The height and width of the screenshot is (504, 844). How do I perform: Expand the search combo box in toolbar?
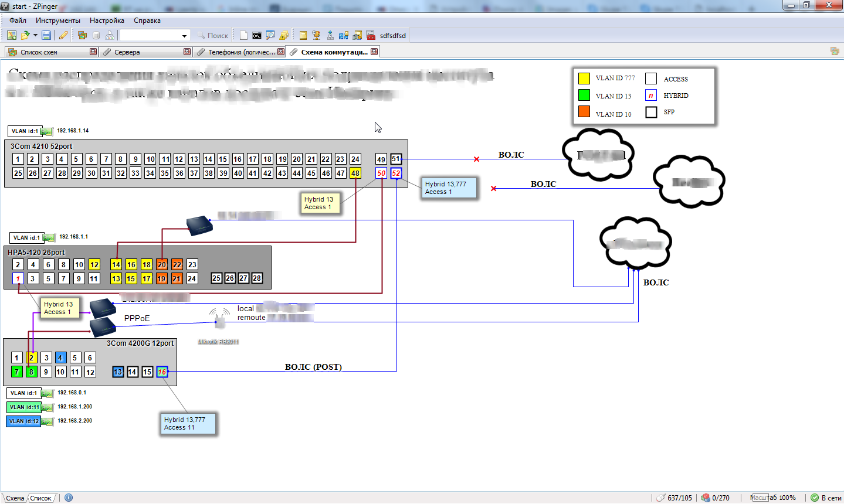pos(184,36)
